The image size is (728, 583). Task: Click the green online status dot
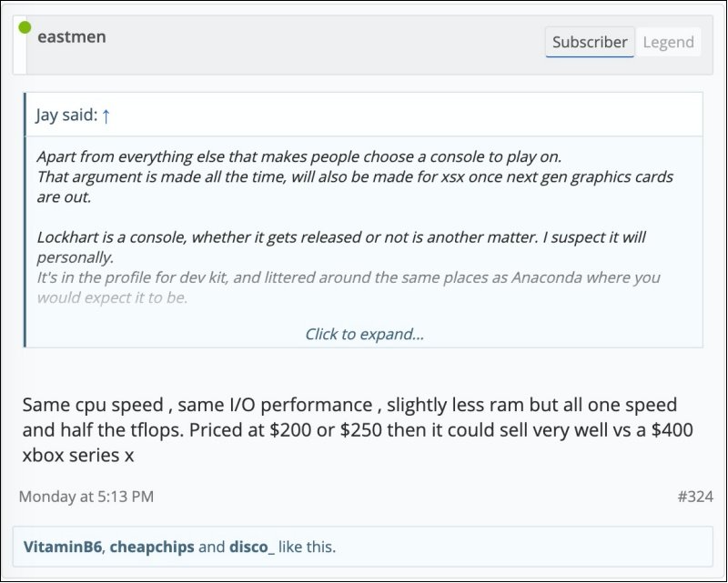click(x=25, y=27)
